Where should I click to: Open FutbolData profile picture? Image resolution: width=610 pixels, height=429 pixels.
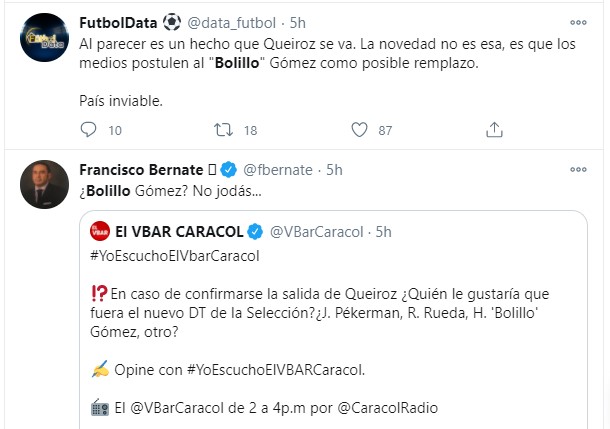click(x=44, y=39)
